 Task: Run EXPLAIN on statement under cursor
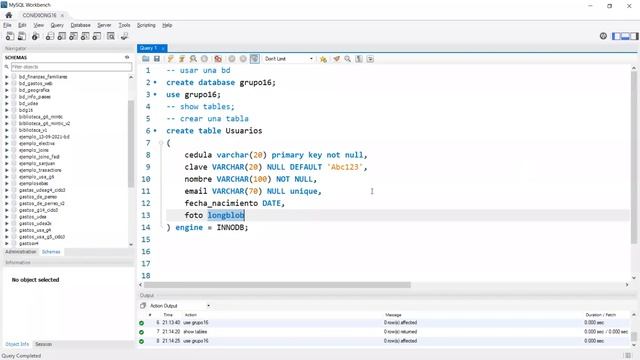coord(193,59)
